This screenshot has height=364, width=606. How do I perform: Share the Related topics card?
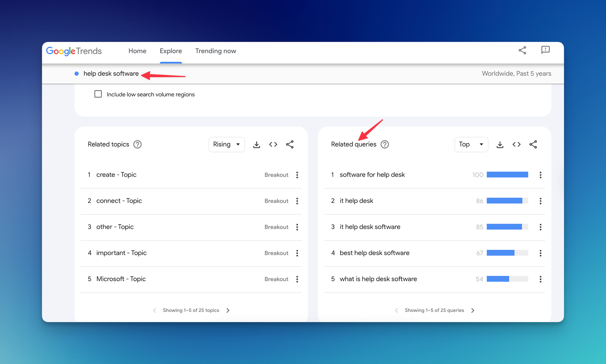[x=290, y=144]
